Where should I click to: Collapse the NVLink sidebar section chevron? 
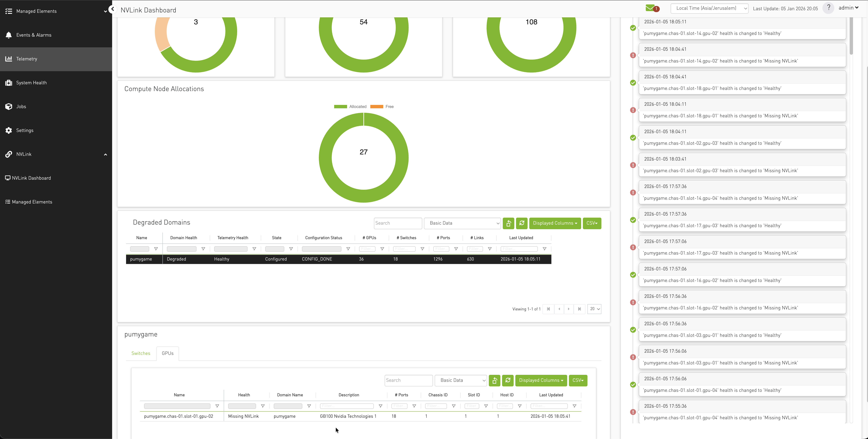pos(105,154)
